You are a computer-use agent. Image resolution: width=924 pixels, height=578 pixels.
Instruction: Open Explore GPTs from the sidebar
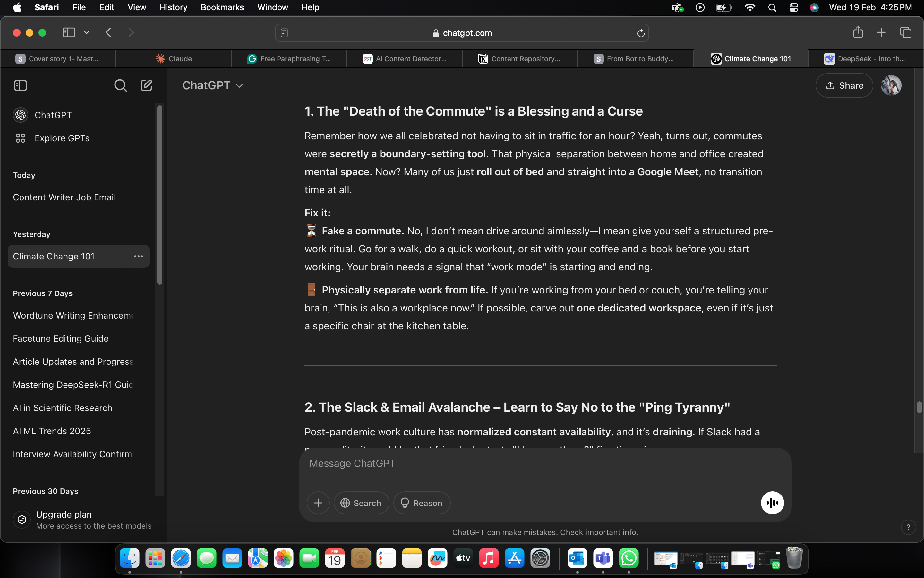(x=78, y=138)
